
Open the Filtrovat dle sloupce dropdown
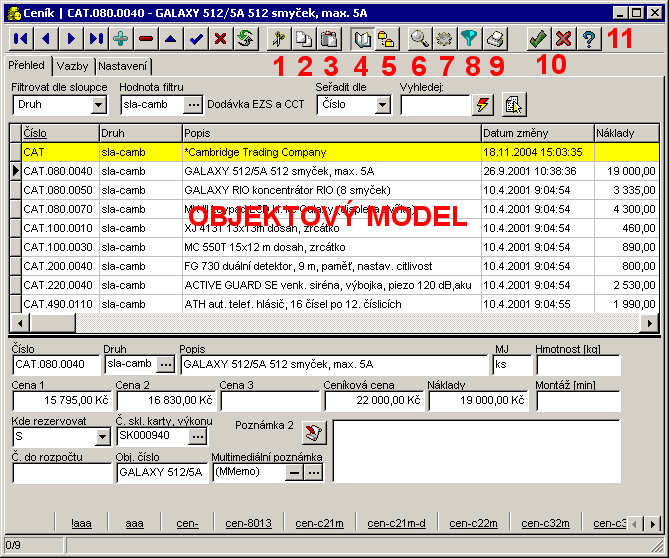102,104
